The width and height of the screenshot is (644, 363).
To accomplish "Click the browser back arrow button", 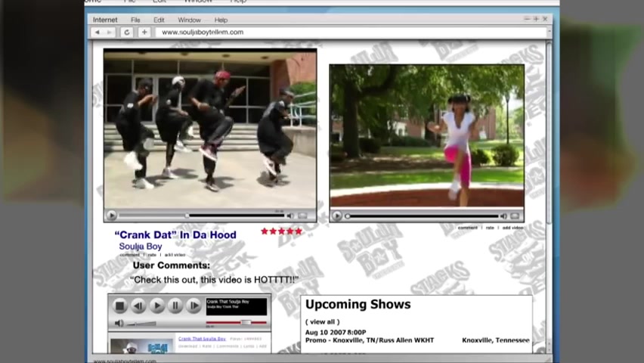I will point(98,32).
